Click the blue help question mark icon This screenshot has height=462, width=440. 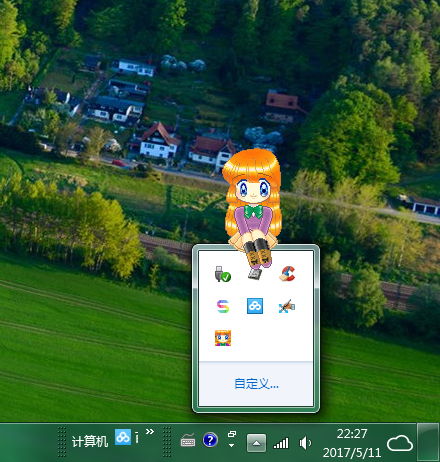tap(210, 440)
